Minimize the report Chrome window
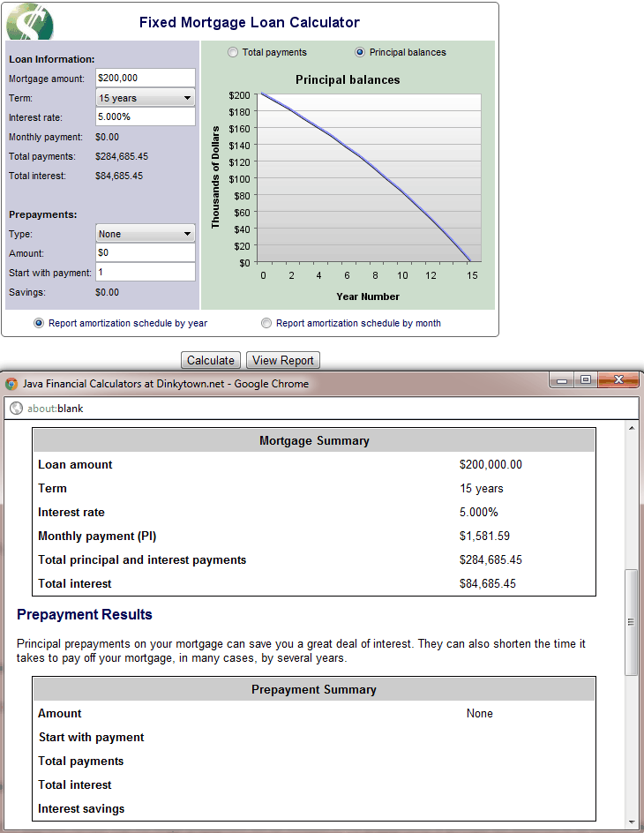 (562, 379)
